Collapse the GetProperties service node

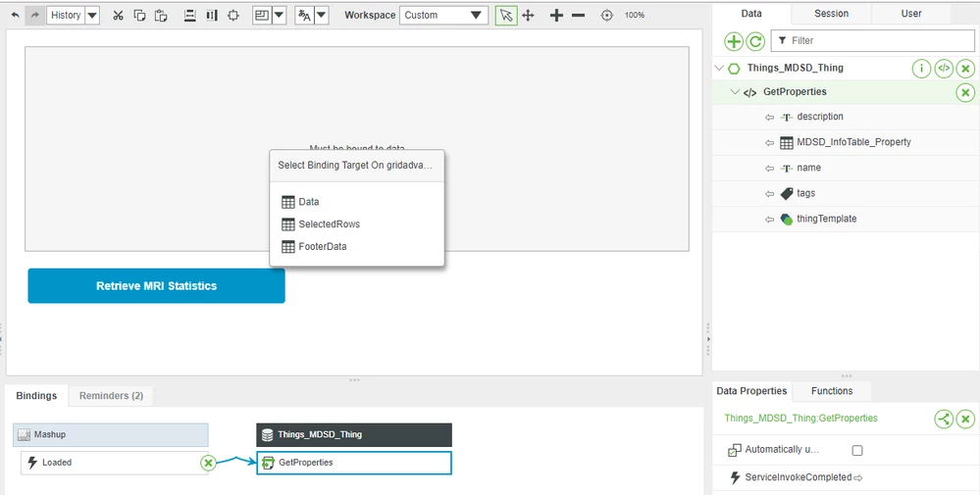coord(735,92)
